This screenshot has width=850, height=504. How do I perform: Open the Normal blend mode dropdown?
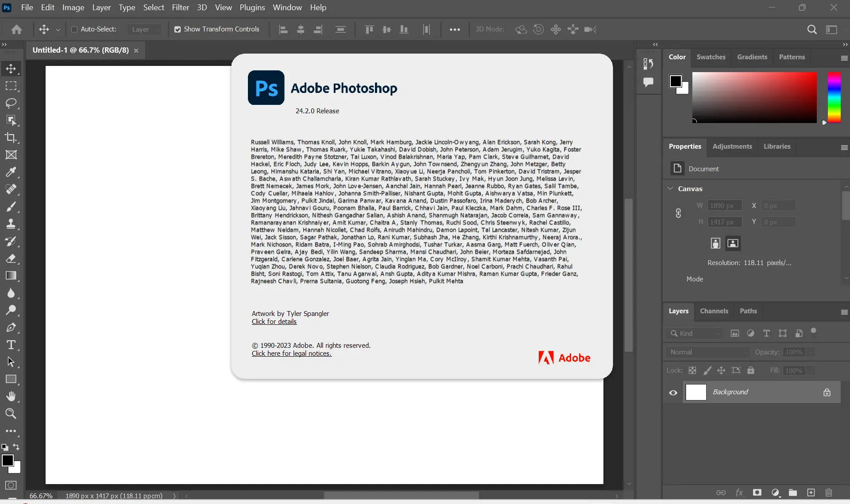tap(707, 352)
